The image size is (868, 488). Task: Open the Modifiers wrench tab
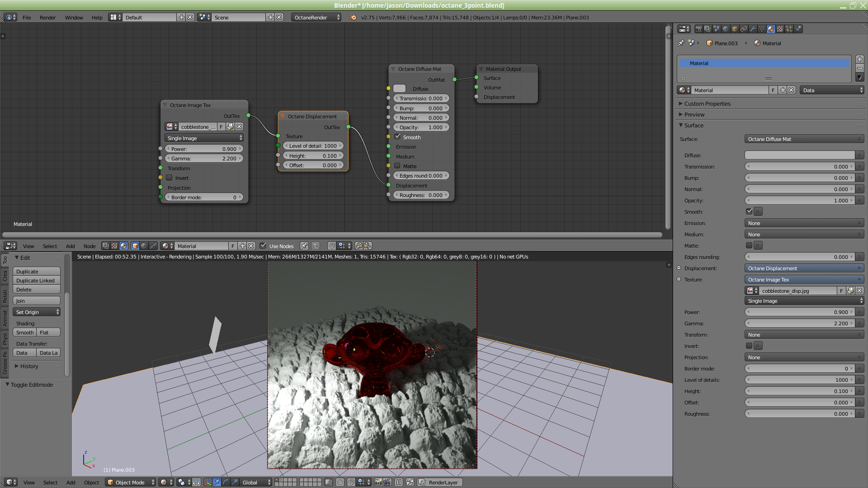[753, 29]
